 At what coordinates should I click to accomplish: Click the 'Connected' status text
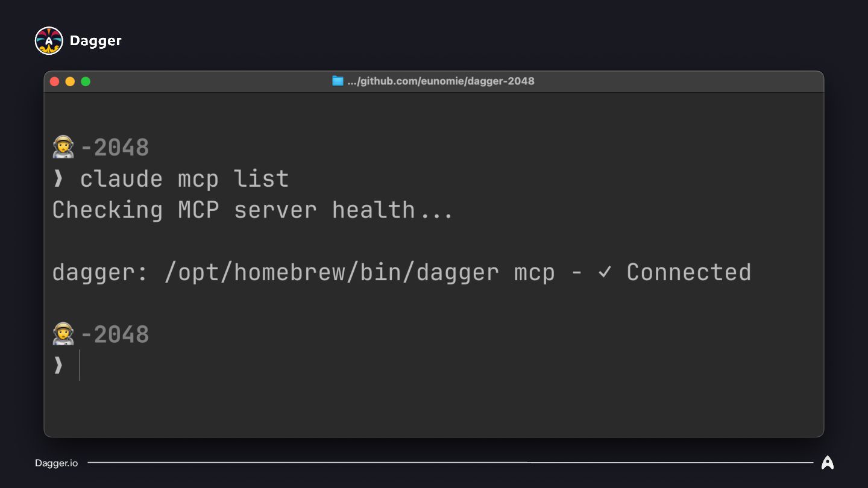tap(688, 272)
